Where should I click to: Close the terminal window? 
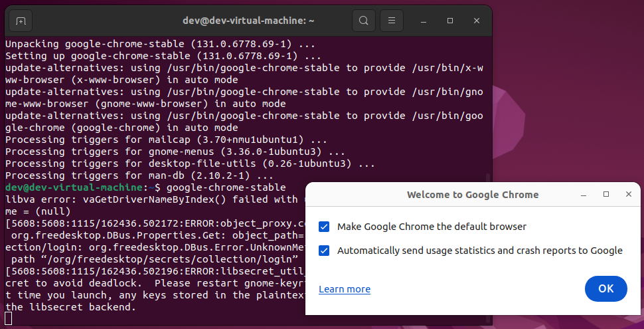click(x=477, y=21)
